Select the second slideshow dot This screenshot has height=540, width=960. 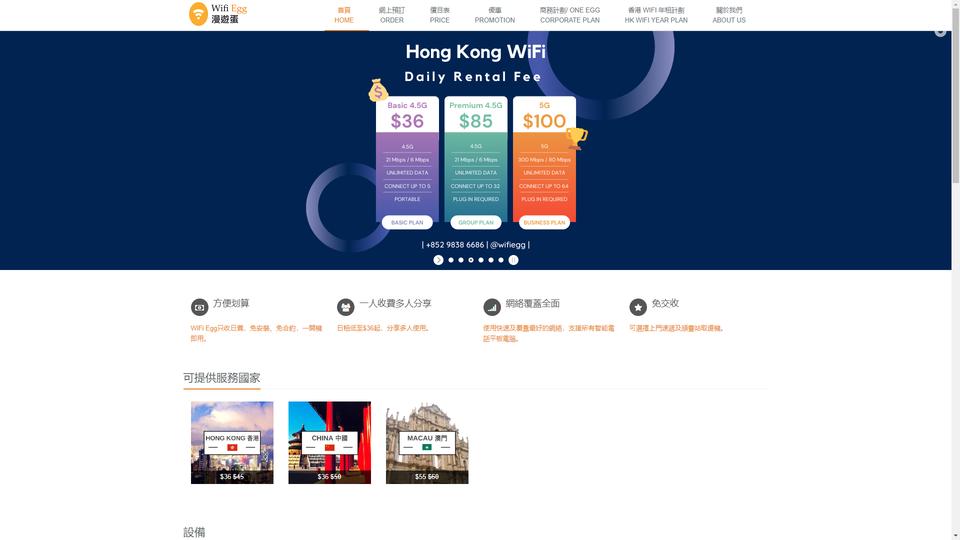click(461, 260)
